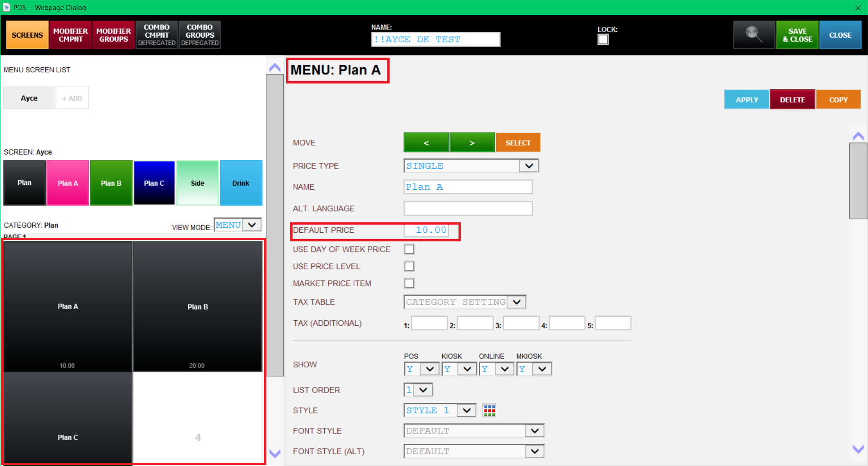Select the Plan B 20.00 menu item
This screenshot has height=466, width=868.
[x=198, y=306]
